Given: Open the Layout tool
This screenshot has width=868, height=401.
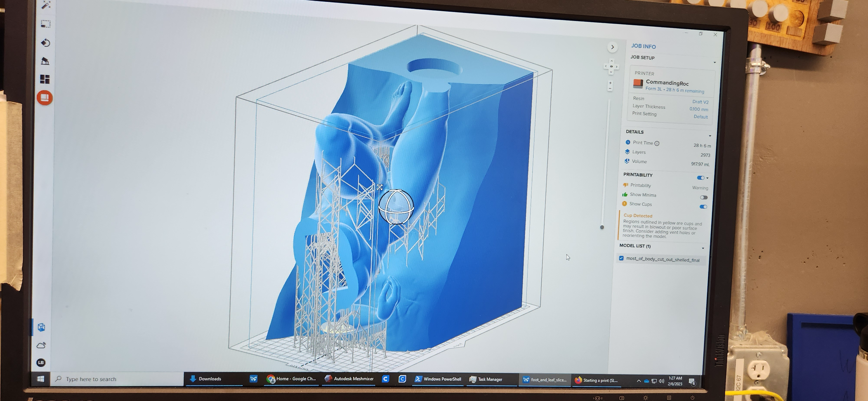Looking at the screenshot, I should point(45,79).
